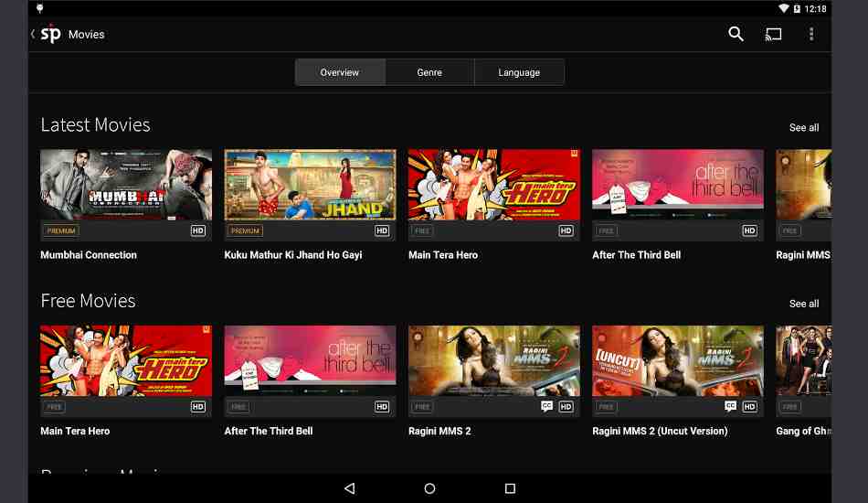Open After The Third Bell poster in Latest Movies

[678, 185]
